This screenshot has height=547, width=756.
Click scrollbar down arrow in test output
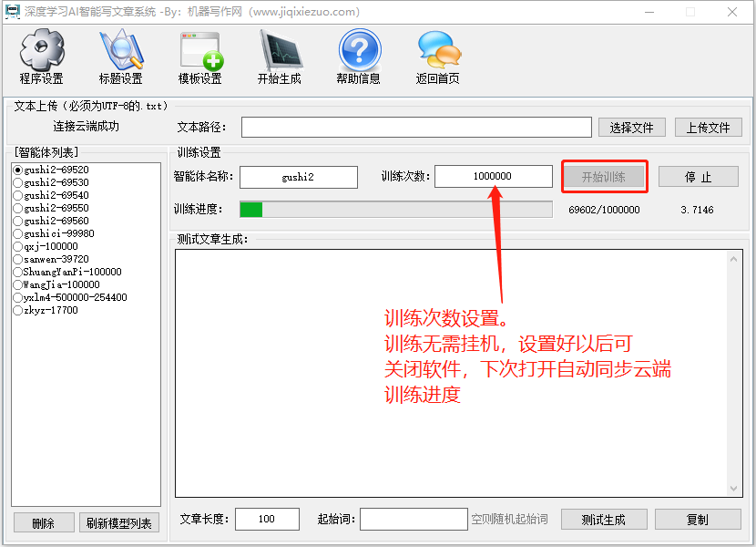click(x=733, y=489)
